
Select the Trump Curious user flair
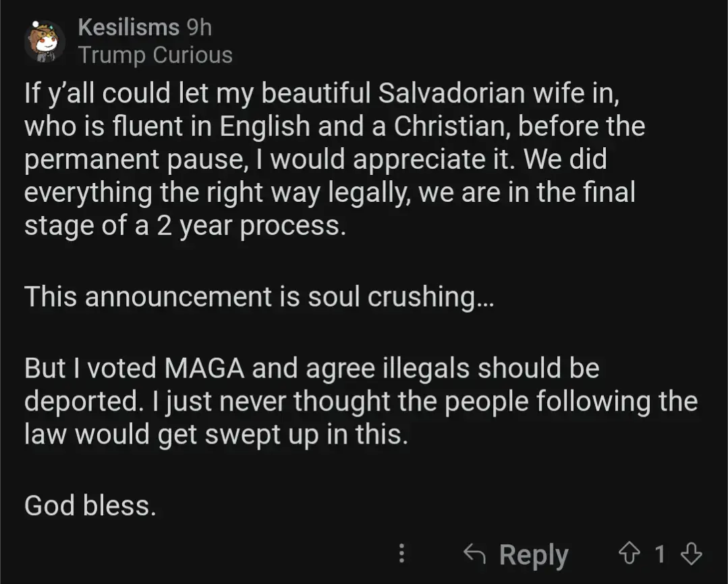point(155,55)
